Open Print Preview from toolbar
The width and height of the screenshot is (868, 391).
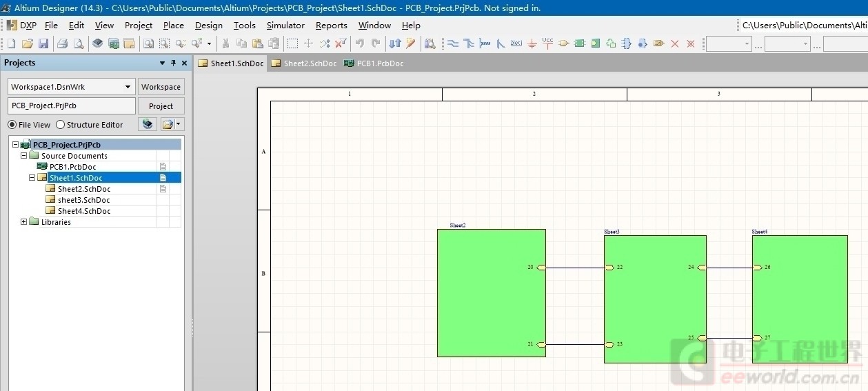[79, 43]
